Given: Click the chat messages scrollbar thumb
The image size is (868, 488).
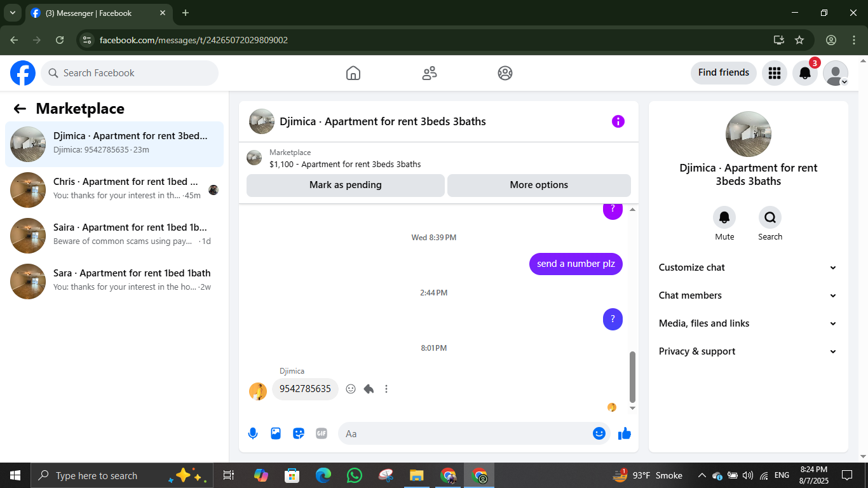Looking at the screenshot, I should [632, 377].
